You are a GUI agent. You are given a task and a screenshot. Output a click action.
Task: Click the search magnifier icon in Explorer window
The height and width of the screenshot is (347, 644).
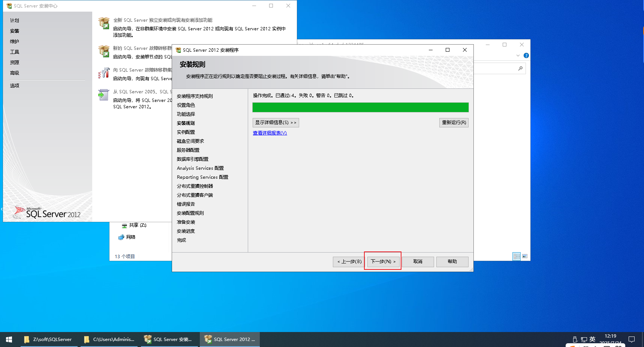(x=520, y=68)
